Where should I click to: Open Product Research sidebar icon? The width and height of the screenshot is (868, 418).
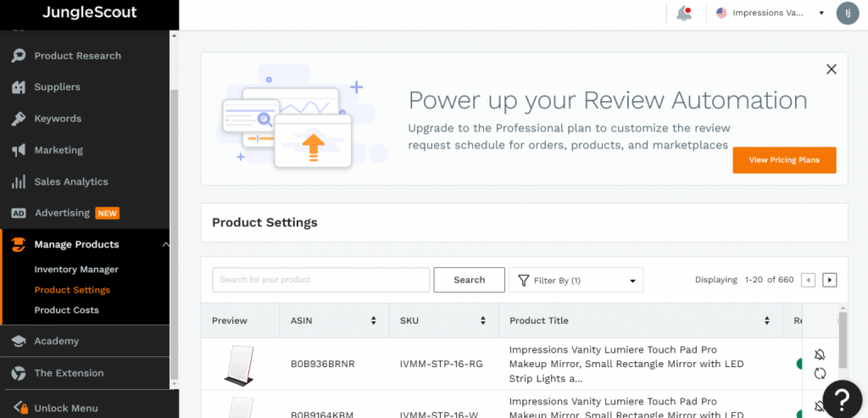coord(19,55)
